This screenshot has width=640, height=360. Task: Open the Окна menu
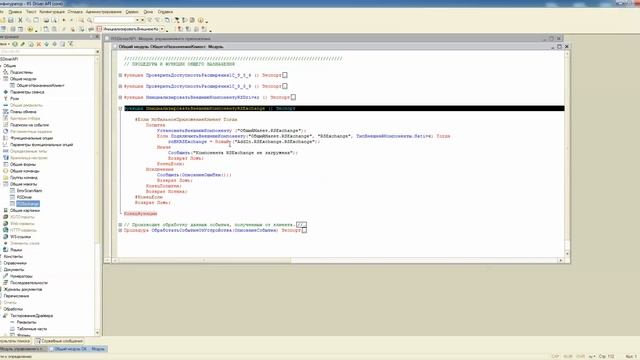point(149,12)
